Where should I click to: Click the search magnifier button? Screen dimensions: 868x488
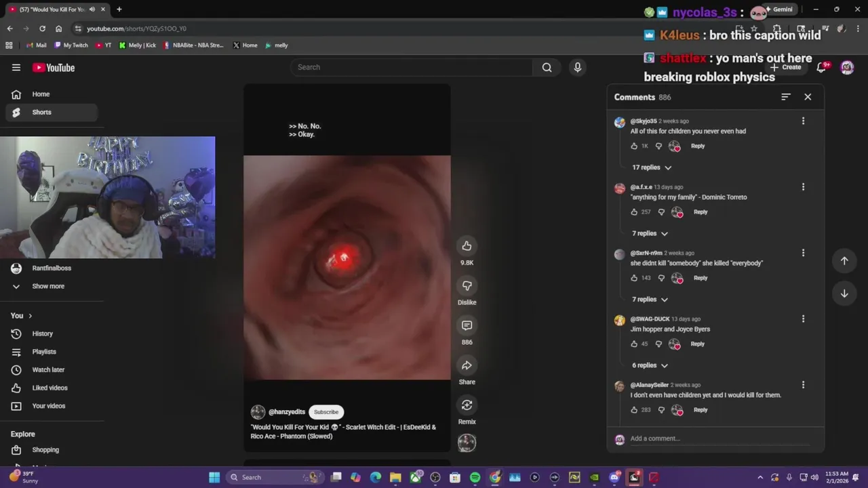(547, 67)
